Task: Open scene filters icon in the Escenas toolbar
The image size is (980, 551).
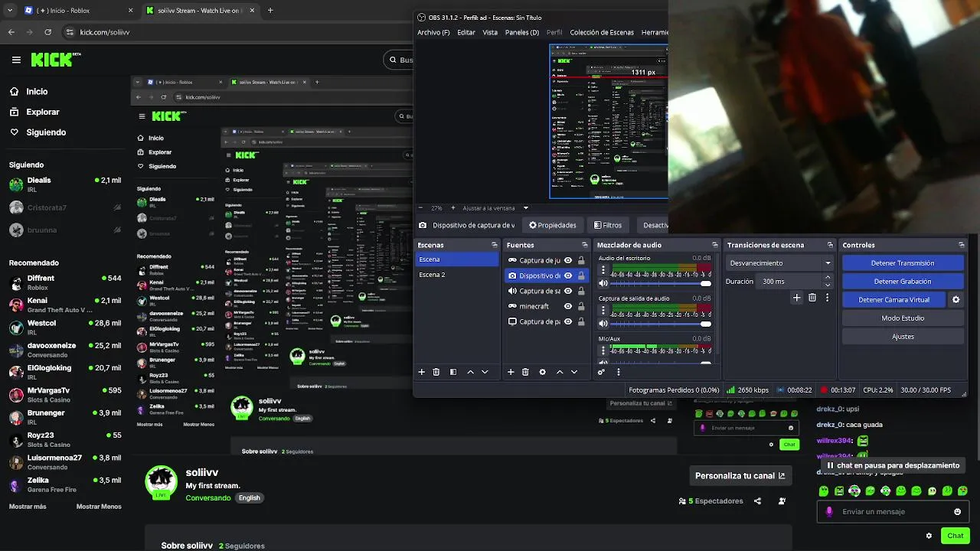Action: 453,372
